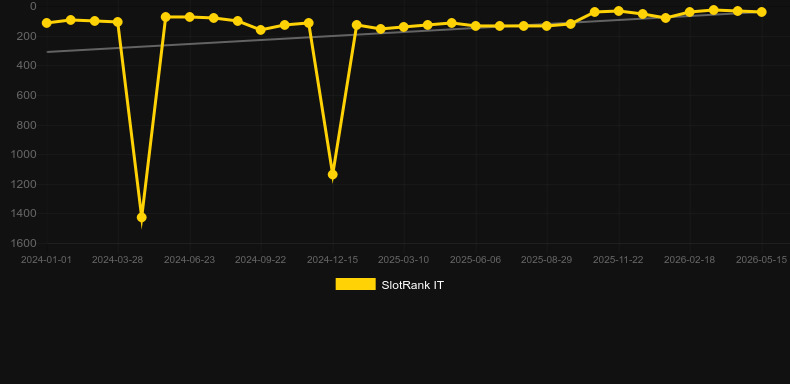Viewport: 790px width, 384px height.
Task: Select the lowest data point near 1400
Action: pos(142,217)
